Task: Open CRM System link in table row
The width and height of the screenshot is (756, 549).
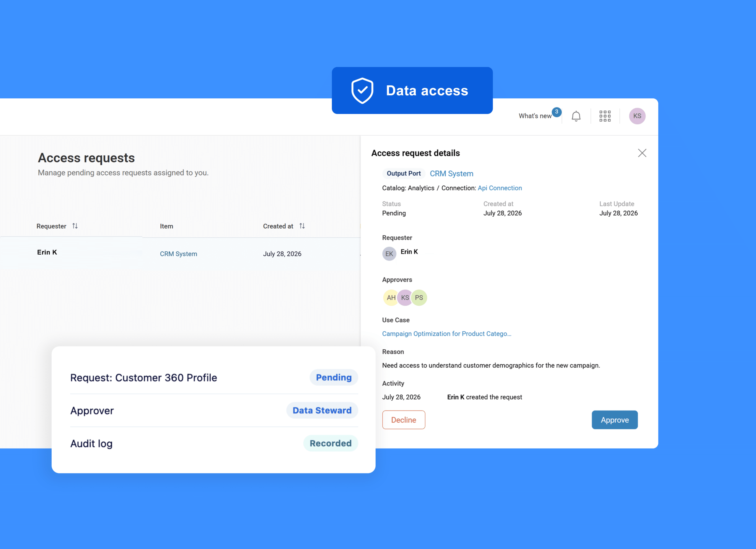Action: click(x=178, y=254)
